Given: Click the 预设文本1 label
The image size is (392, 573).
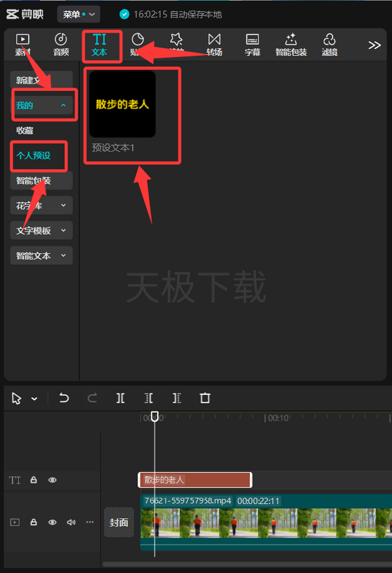Looking at the screenshot, I should pyautogui.click(x=113, y=147).
